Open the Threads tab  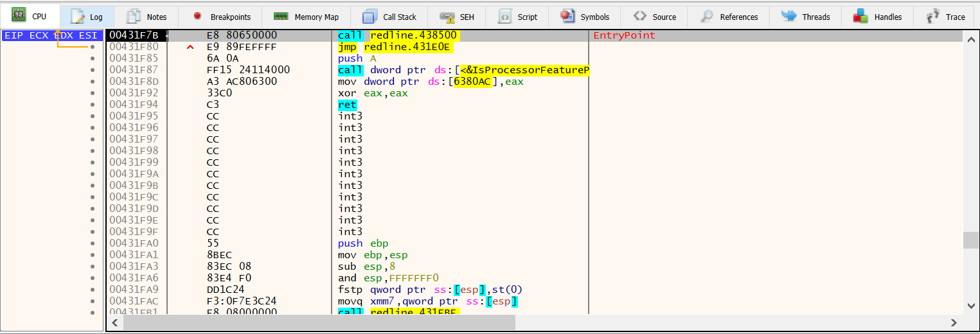tap(806, 17)
